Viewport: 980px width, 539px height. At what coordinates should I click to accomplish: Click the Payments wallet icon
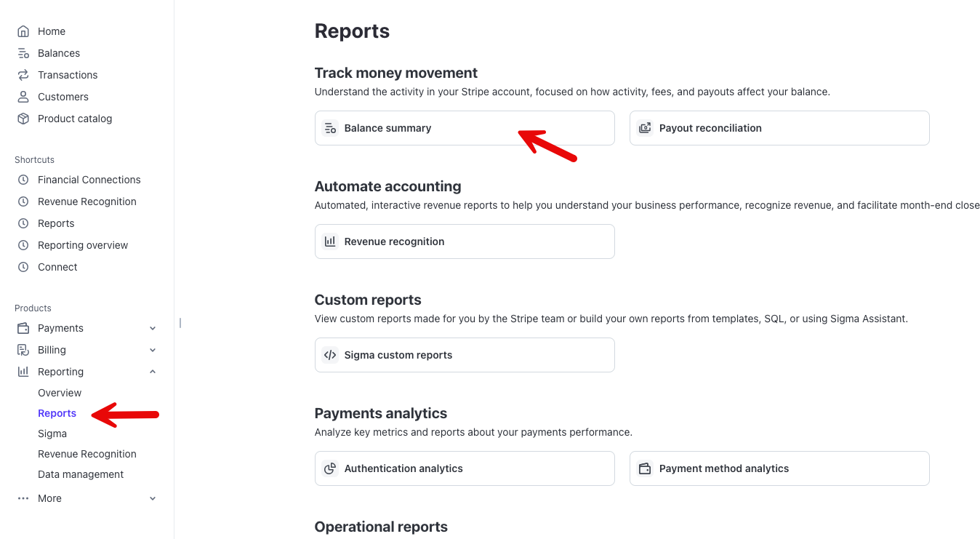23,328
